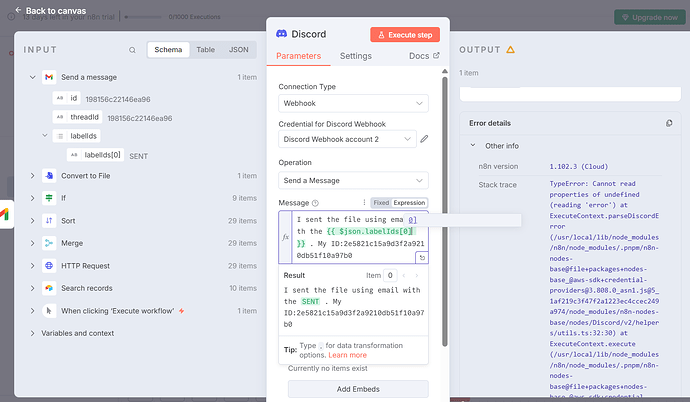
Task: Expand the Convert to File node
Action: pyautogui.click(x=33, y=175)
